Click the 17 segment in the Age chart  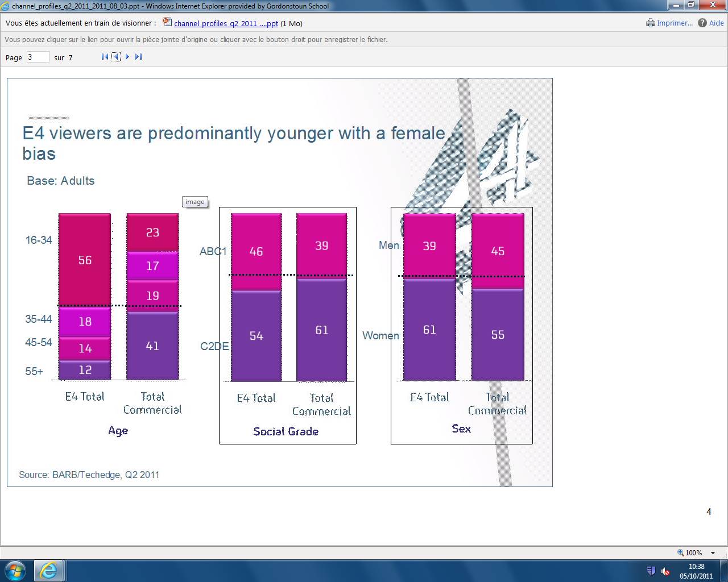[152, 265]
